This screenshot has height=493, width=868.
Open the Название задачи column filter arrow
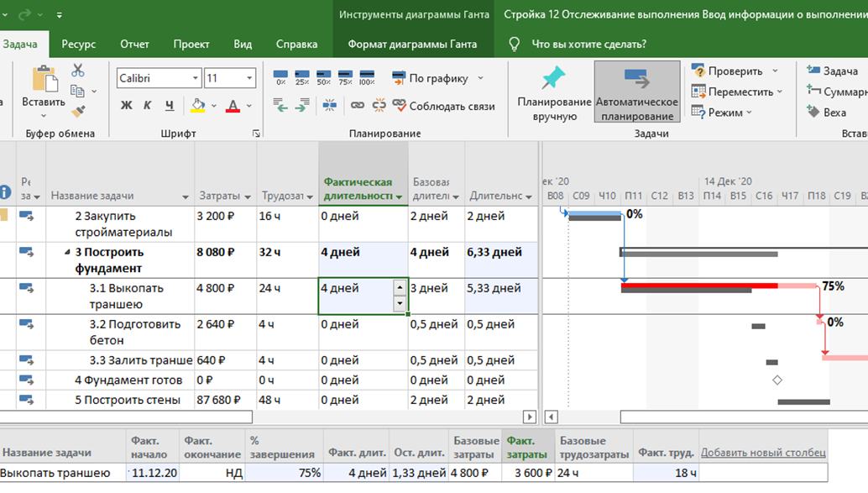click(185, 197)
